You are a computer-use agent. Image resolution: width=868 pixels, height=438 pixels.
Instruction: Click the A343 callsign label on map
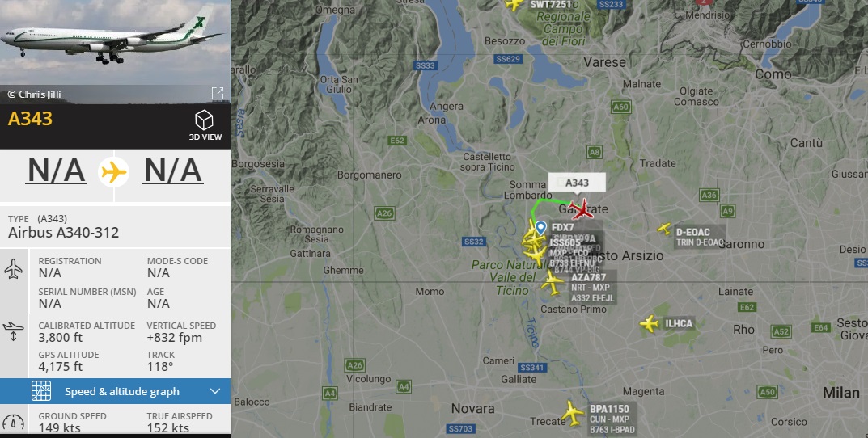tap(577, 183)
